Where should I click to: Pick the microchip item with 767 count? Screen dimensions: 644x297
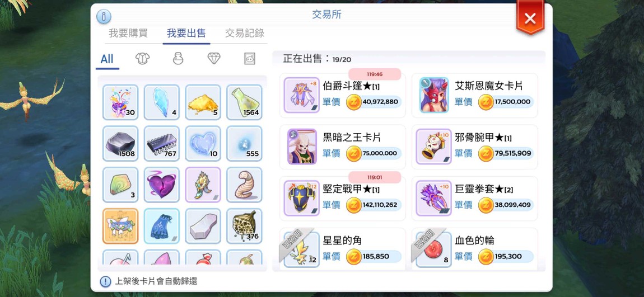162,143
